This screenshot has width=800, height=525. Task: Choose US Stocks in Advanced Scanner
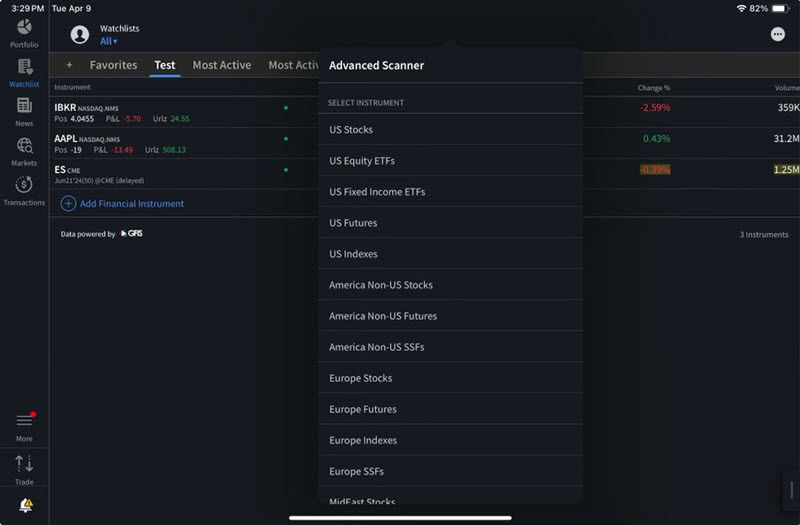click(451, 130)
